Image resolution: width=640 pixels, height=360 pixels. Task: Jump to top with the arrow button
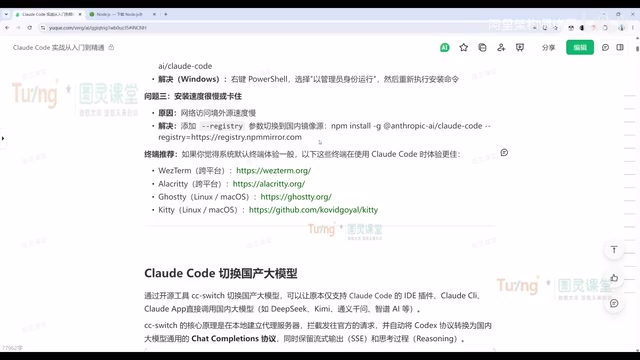pyautogui.click(x=614, y=250)
